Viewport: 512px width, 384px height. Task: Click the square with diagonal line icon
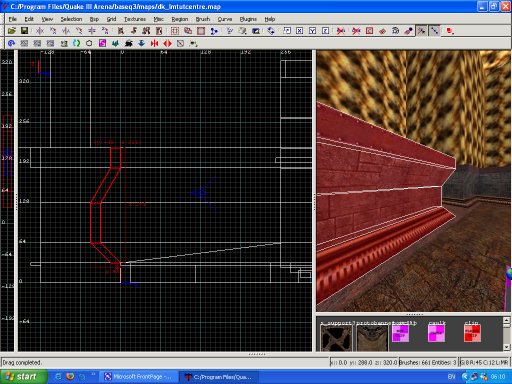(180, 43)
